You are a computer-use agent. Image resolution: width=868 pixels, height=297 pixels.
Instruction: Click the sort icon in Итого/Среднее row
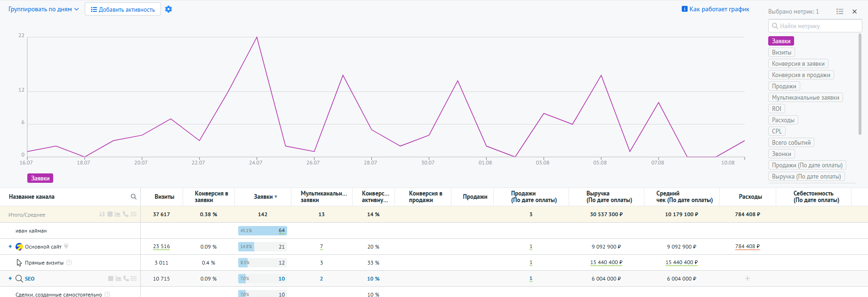click(x=102, y=214)
